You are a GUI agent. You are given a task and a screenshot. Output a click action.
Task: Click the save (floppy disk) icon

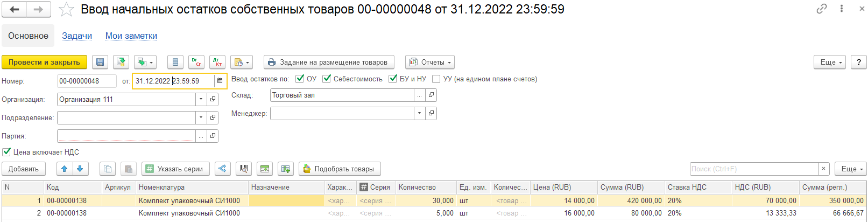point(100,63)
